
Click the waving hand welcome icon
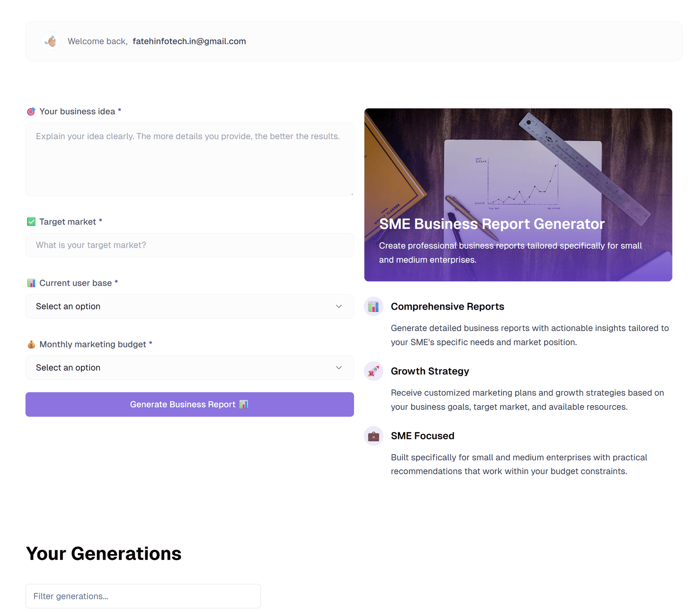(51, 42)
